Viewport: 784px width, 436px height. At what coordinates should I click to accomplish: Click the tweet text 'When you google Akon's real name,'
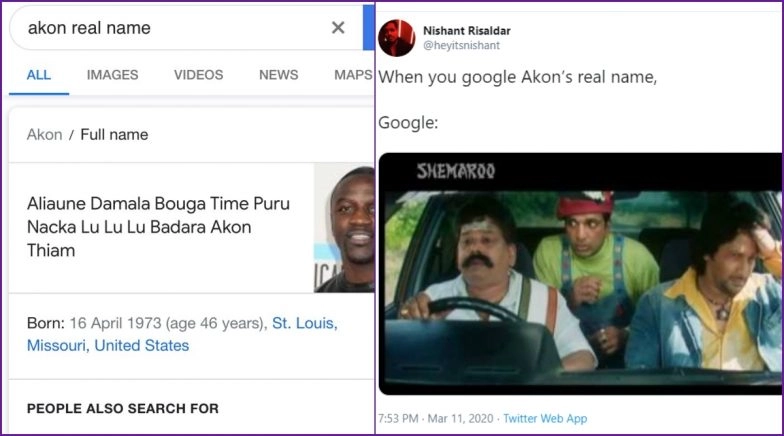[x=518, y=77]
